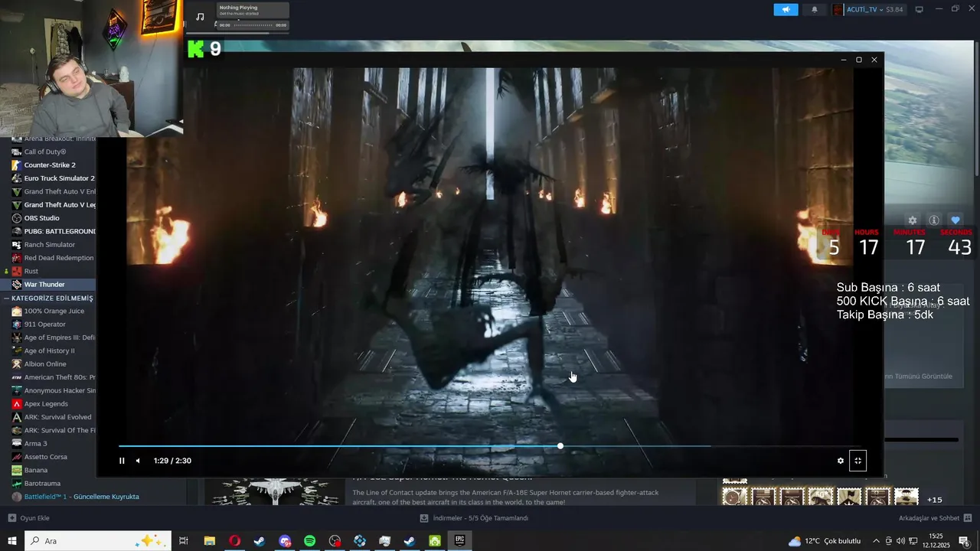
Task: Click the Assetto Corsa icon
Action: (17, 457)
